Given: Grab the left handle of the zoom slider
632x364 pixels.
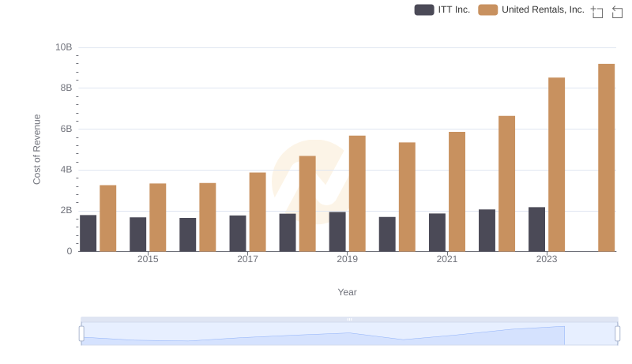Looking at the screenshot, I should [x=81, y=334].
